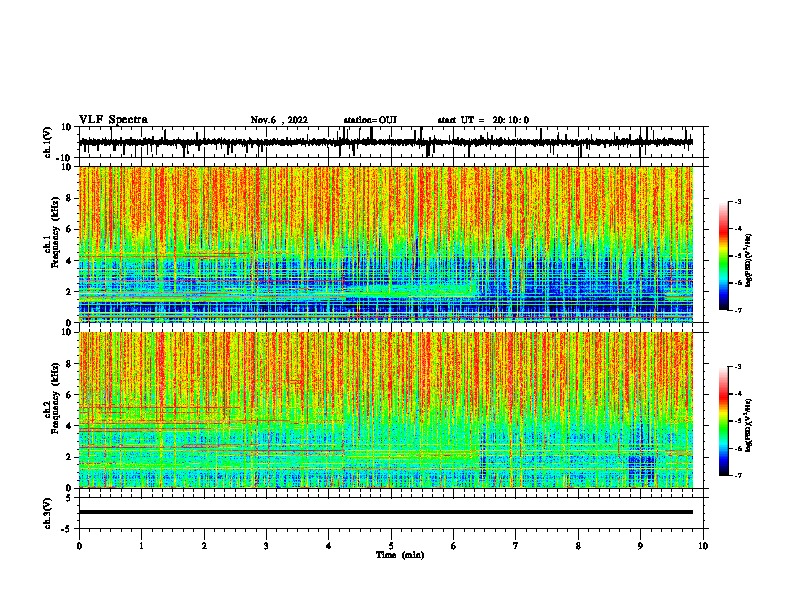The image size is (792, 612).
Task: Click the "10" tick on time axis
Action: pyautogui.click(x=703, y=546)
